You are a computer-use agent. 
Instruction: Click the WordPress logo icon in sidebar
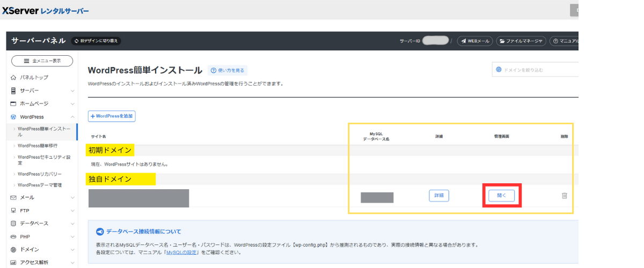(13, 117)
